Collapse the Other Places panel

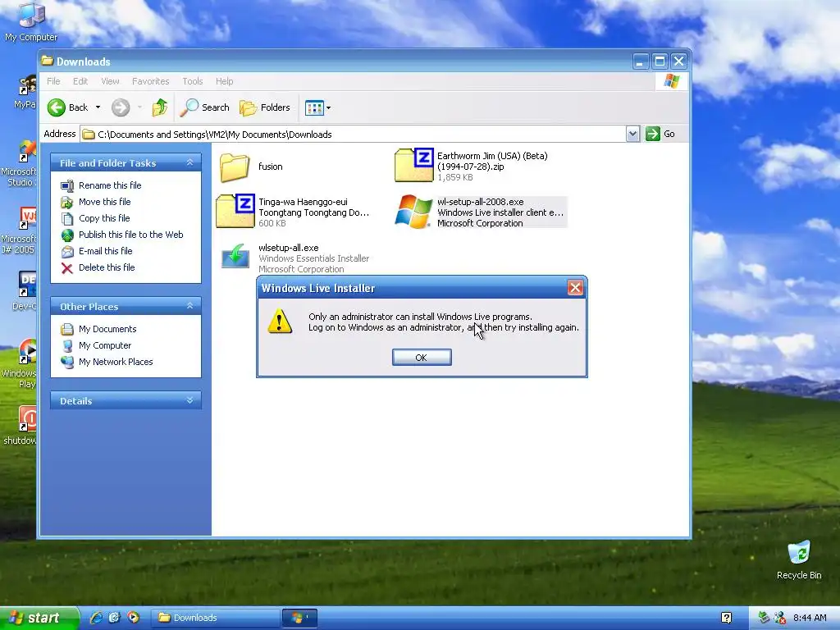pyautogui.click(x=189, y=306)
